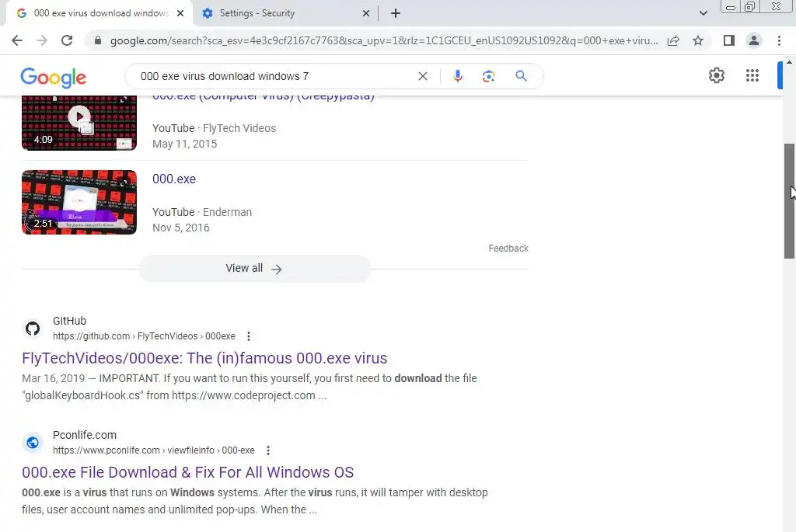This screenshot has height=532, width=796.
Task: Click the Pconlife snippet about unlimited pop-ups
Action: [255, 501]
